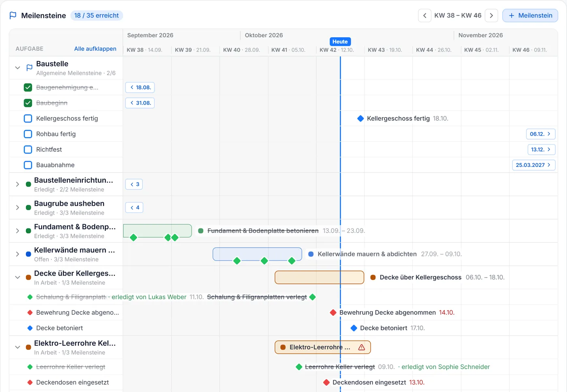Screen dimensions: 567x392
Task: Uncheck the Baubeginn milestone checkbox
Action: point(28,103)
